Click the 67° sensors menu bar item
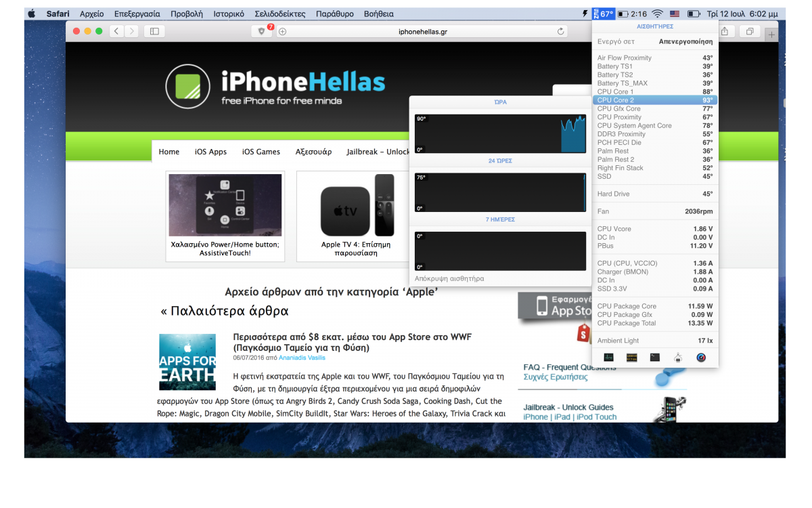812x508 pixels. (x=603, y=14)
